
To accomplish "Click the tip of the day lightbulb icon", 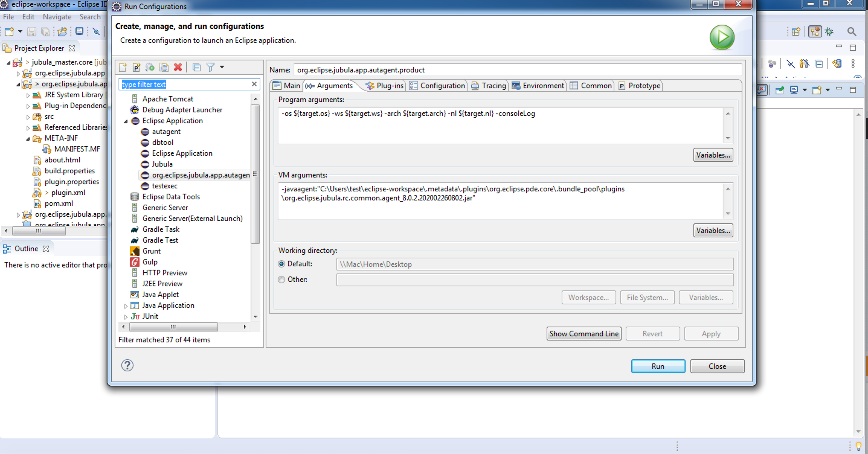I will click(858, 446).
